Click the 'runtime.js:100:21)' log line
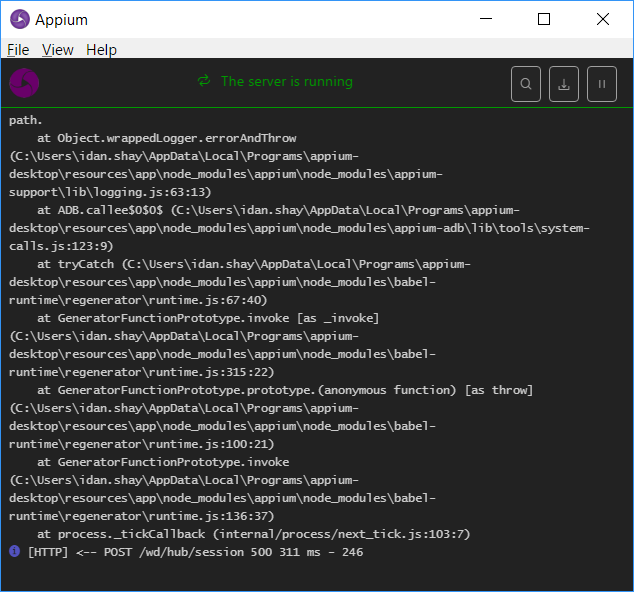This screenshot has height=592, width=634. [142, 444]
